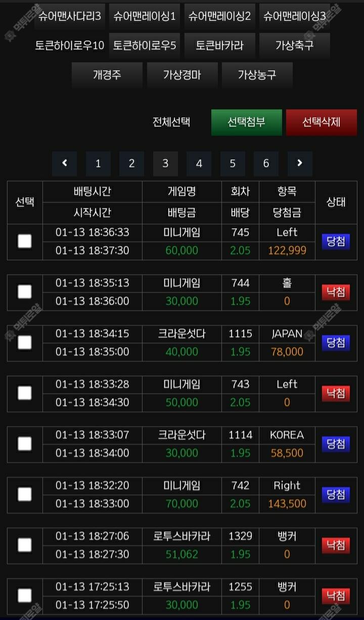Open the 가상경마 category

point(182,75)
